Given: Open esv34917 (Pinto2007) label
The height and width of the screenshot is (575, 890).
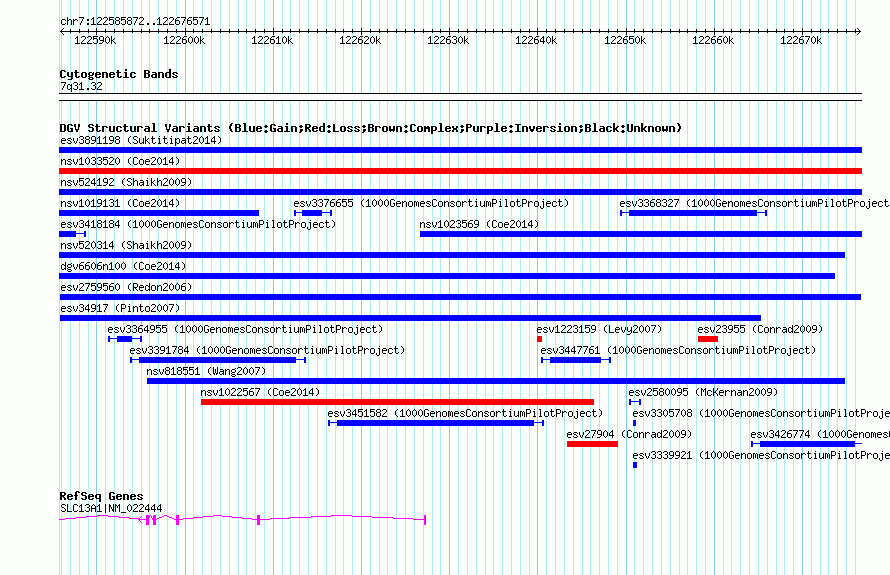Looking at the screenshot, I should click(120, 308).
